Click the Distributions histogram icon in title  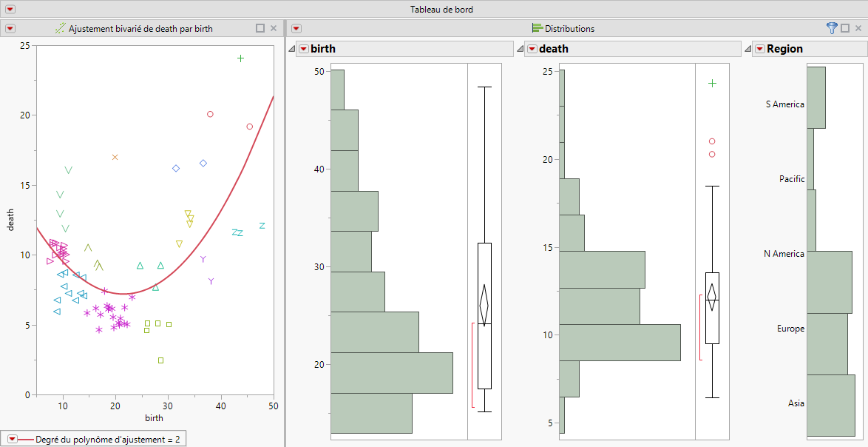tap(537, 28)
